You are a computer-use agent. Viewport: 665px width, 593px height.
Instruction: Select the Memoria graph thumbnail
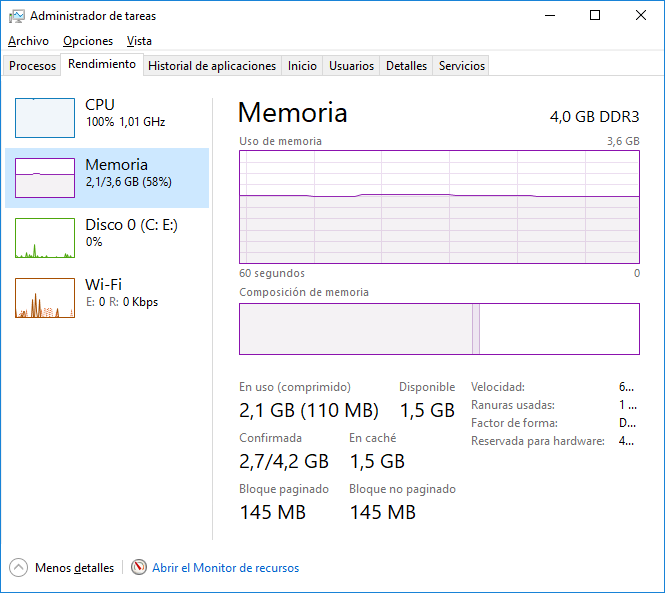(45, 178)
